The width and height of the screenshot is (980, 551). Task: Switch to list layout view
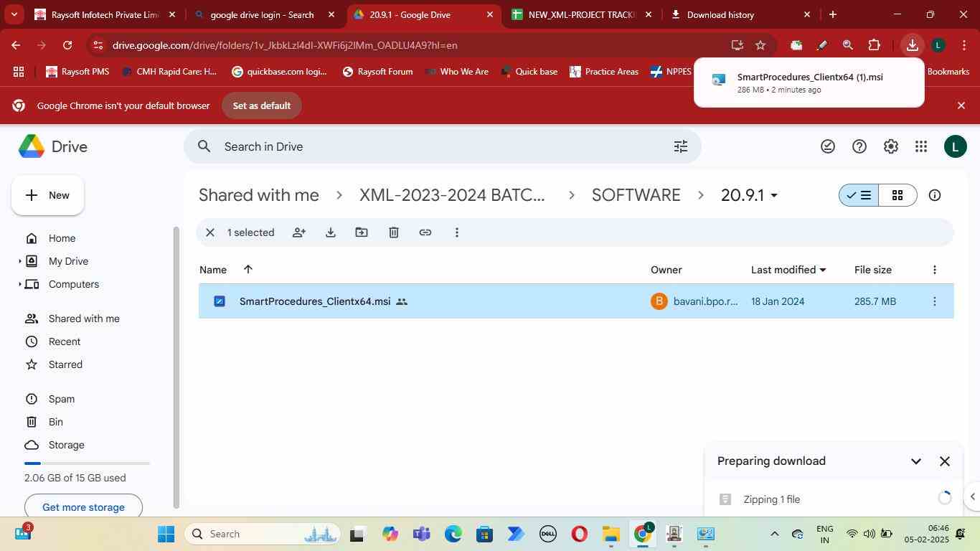click(859, 195)
